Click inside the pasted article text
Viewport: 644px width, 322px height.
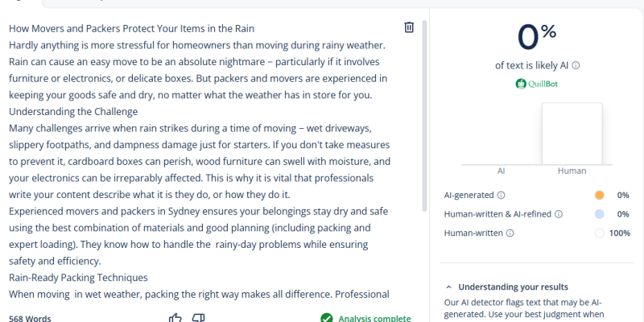point(199,161)
